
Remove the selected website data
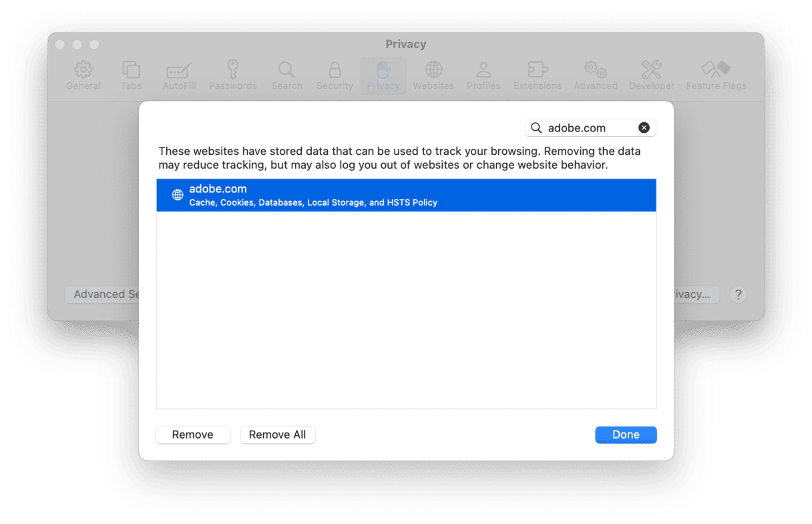click(193, 435)
